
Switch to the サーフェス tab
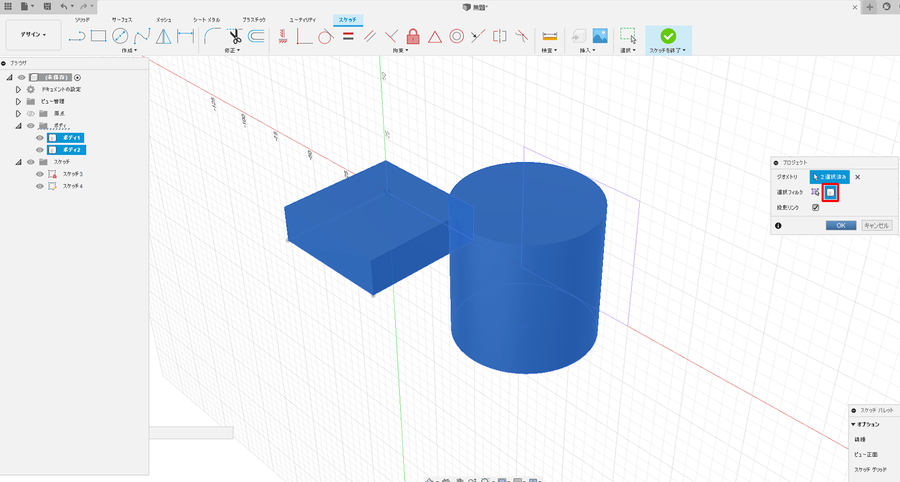pos(122,20)
